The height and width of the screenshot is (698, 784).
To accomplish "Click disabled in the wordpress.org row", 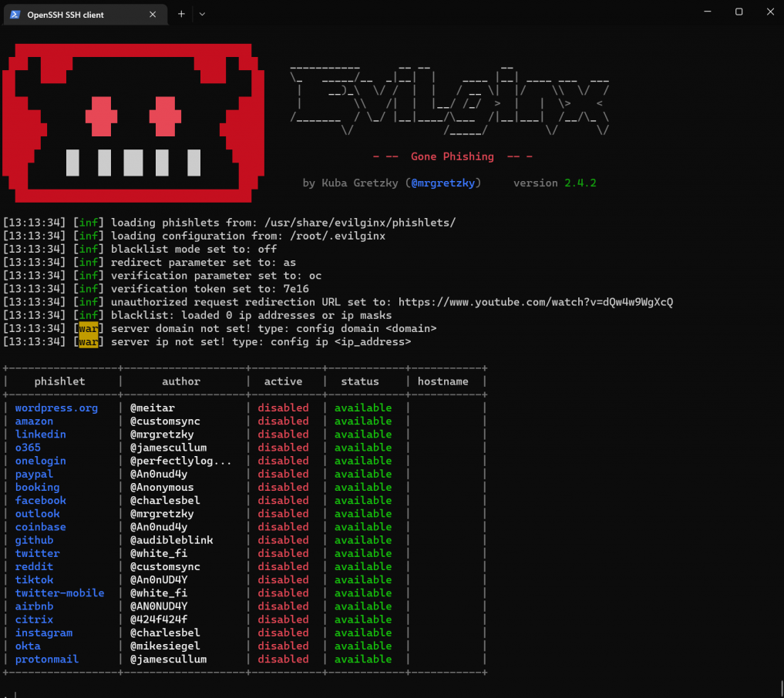I will [283, 408].
